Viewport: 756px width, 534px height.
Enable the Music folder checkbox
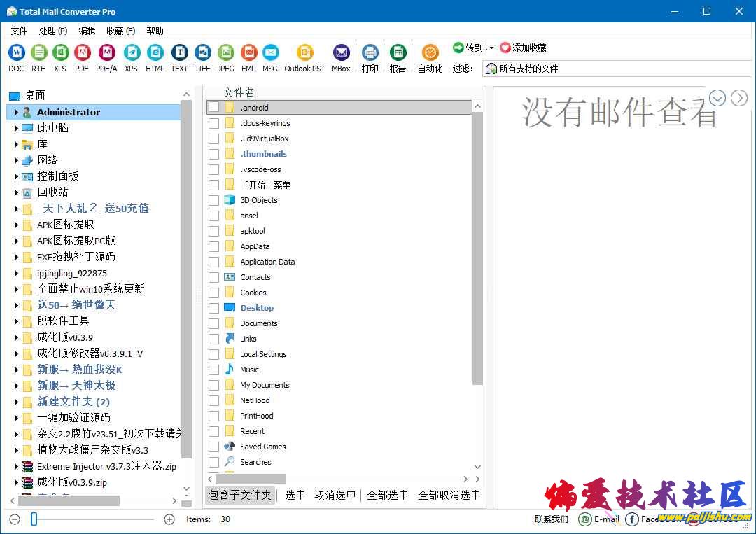pyautogui.click(x=214, y=370)
